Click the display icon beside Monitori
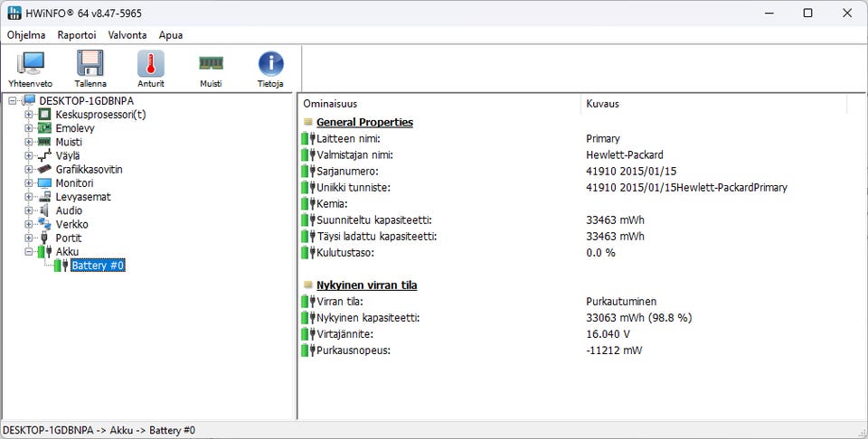This screenshot has width=868, height=439. point(44,183)
